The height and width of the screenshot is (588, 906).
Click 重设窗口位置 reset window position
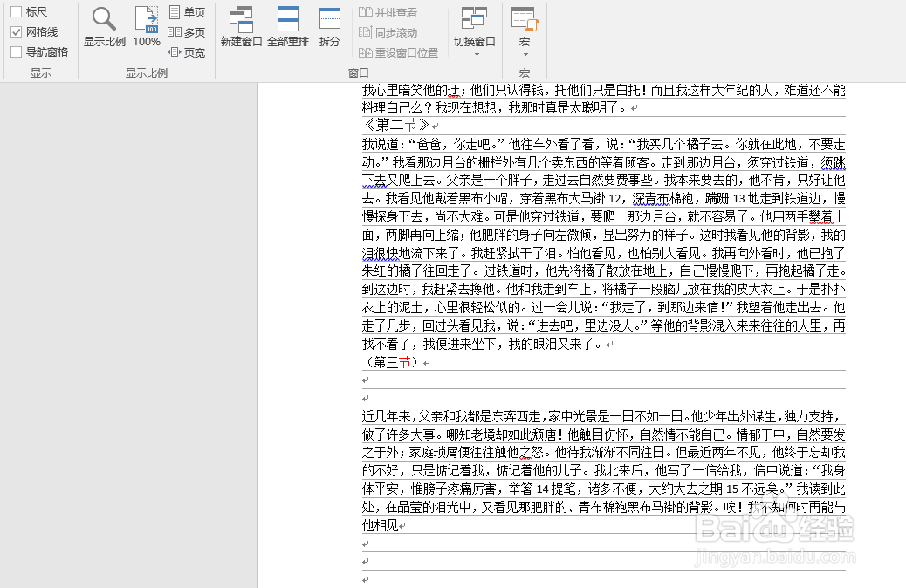pos(398,52)
